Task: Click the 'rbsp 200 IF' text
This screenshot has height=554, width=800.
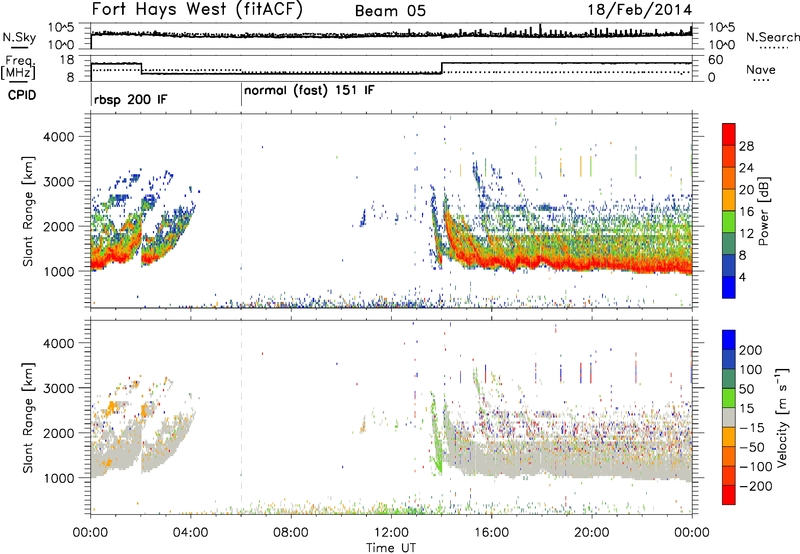Action: (x=131, y=99)
